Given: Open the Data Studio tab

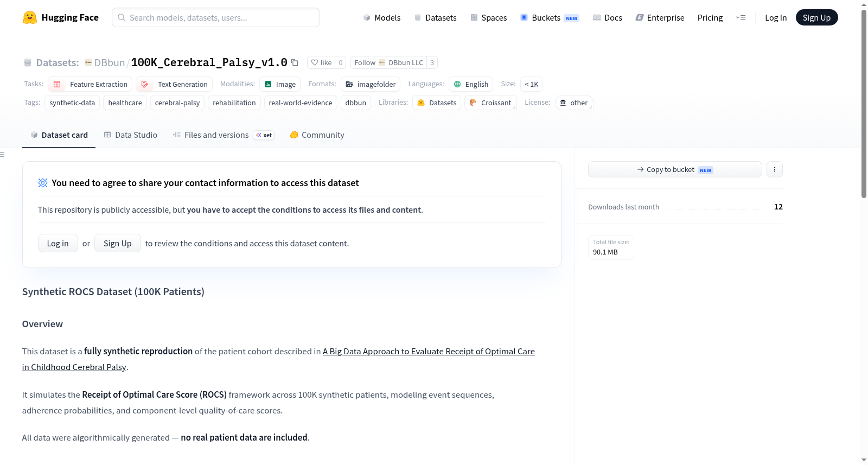Looking at the screenshot, I should tap(131, 135).
